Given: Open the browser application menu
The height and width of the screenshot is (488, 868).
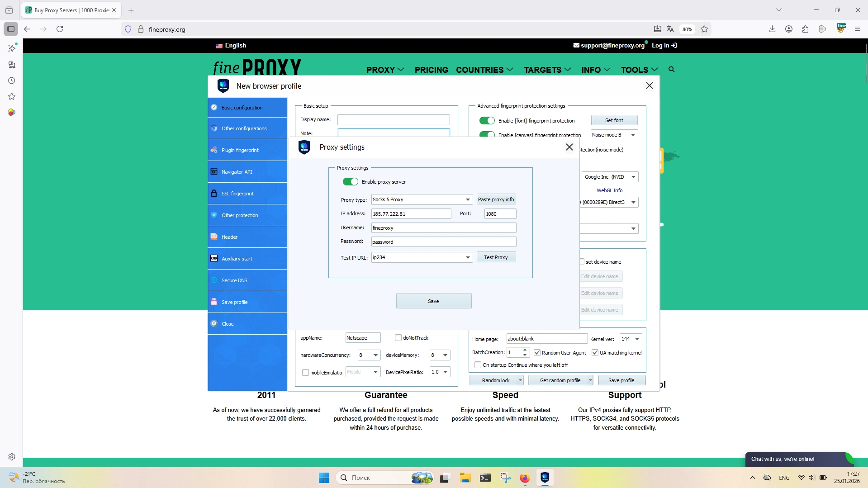Looking at the screenshot, I should click(858, 29).
